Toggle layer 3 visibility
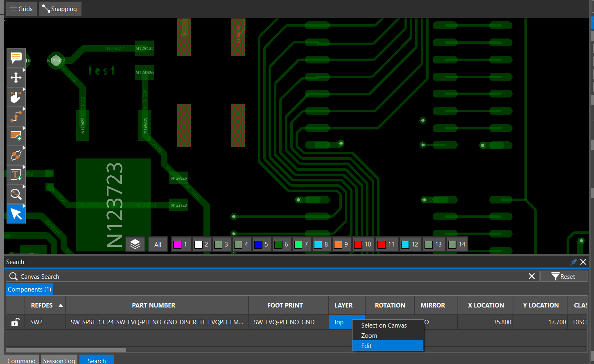Screen dimensions: 594x364 tap(221, 244)
